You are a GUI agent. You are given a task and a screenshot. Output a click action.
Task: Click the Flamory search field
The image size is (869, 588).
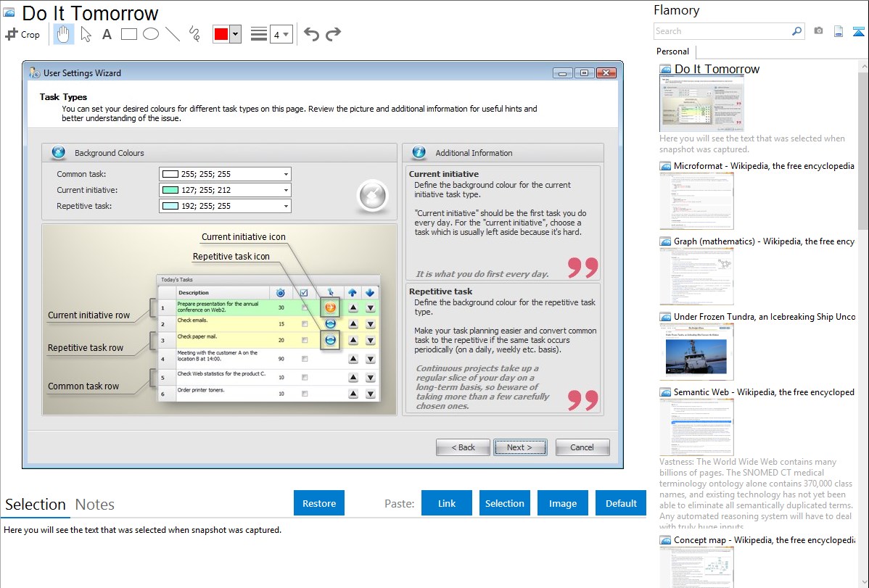coord(722,31)
